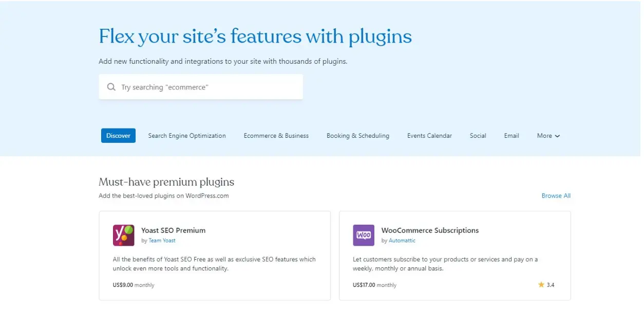The image size is (644, 327).
Task: Open the WooCommerce Subscriptions plugin card
Action: (x=454, y=256)
